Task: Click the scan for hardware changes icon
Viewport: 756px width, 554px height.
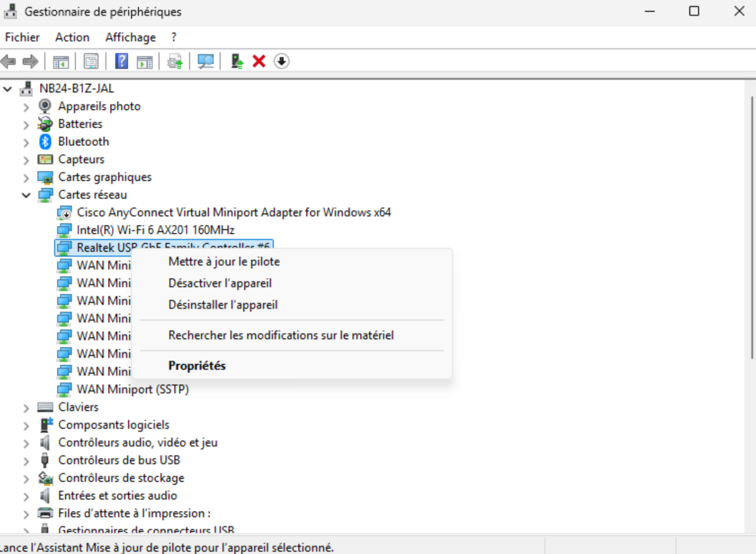Action: (205, 61)
